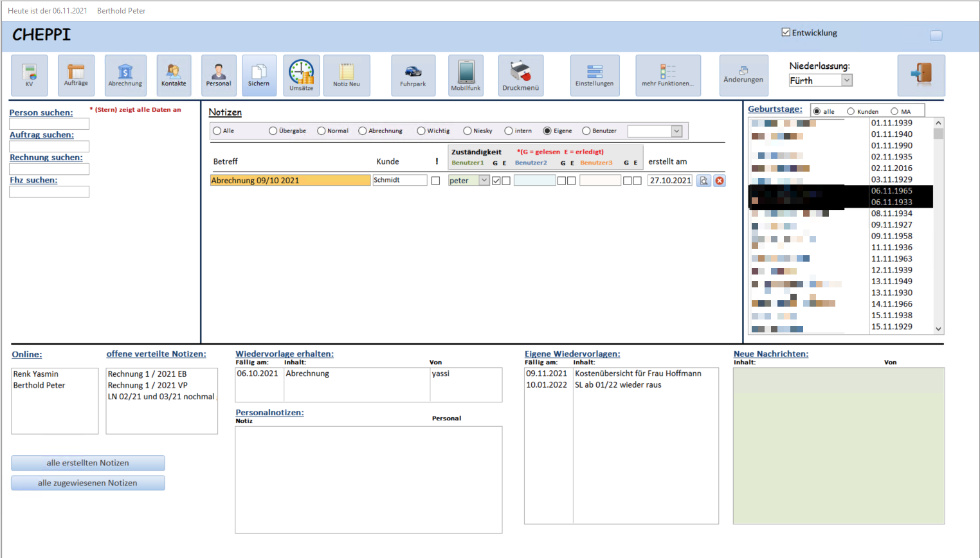980x558 pixels.
Task: Select the Abrechnung notes filter radio
Action: tap(363, 130)
